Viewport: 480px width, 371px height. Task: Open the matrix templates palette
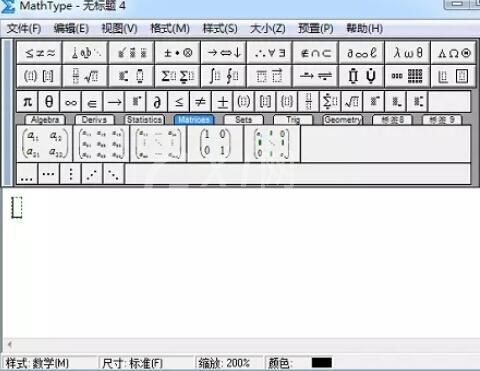click(408, 76)
